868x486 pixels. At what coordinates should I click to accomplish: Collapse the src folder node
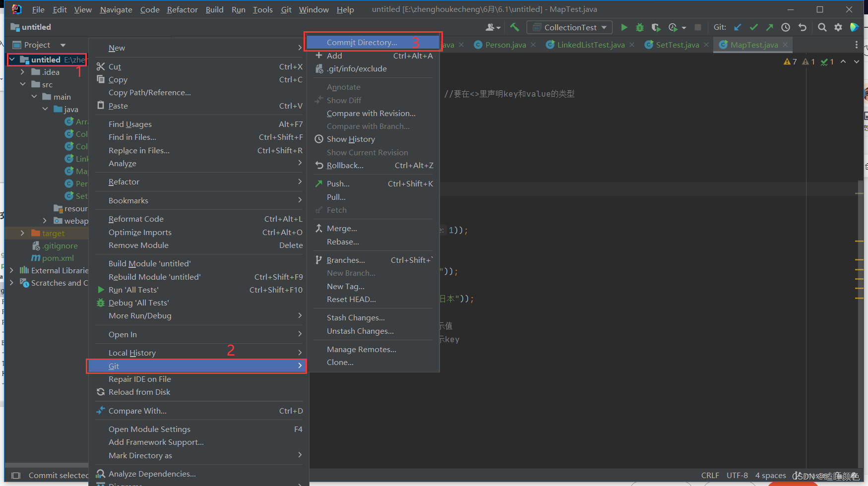[22, 84]
